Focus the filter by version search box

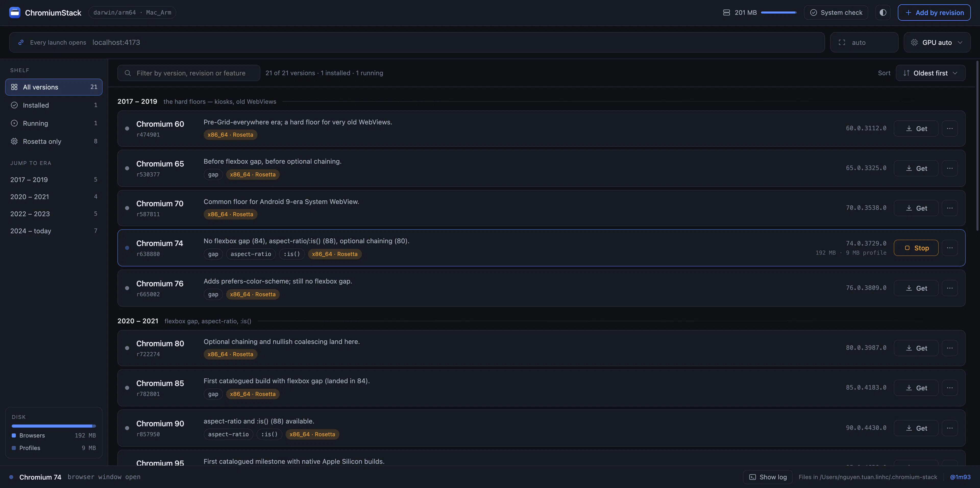coord(189,73)
